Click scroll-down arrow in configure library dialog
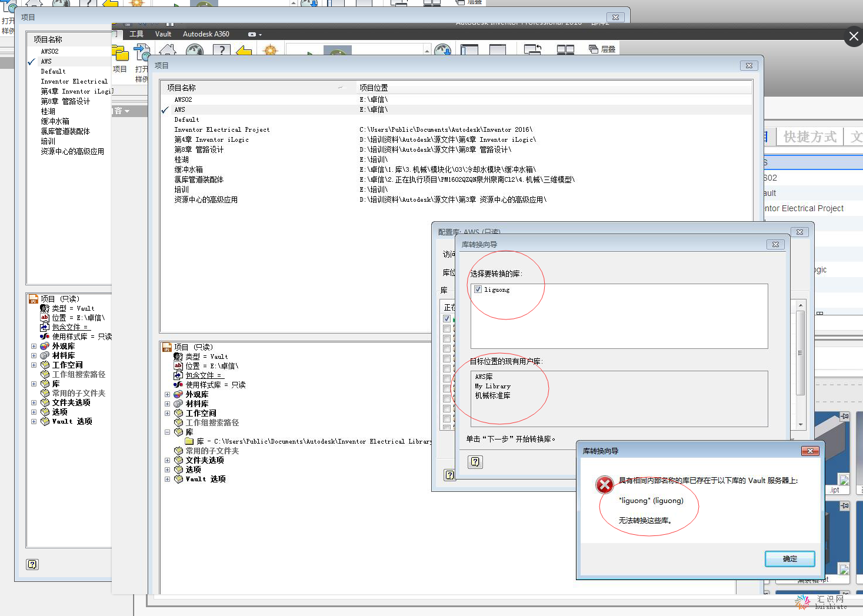This screenshot has height=616, width=863. [x=800, y=424]
